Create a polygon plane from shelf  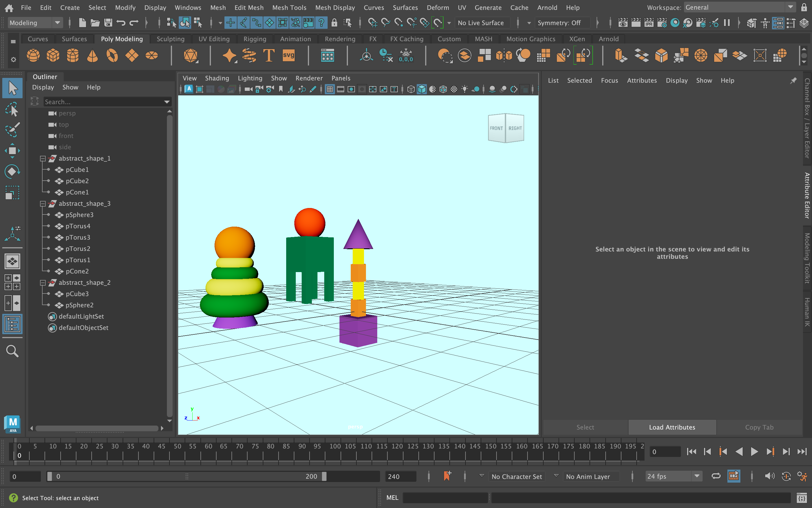(x=132, y=55)
